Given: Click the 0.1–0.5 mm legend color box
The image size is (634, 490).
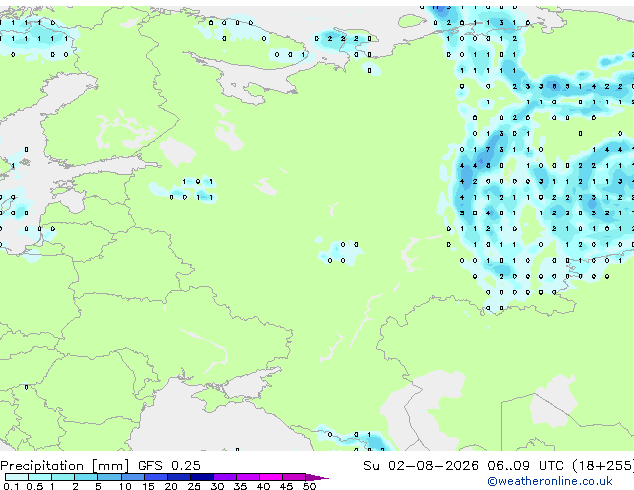Looking at the screenshot, I should point(17,477).
